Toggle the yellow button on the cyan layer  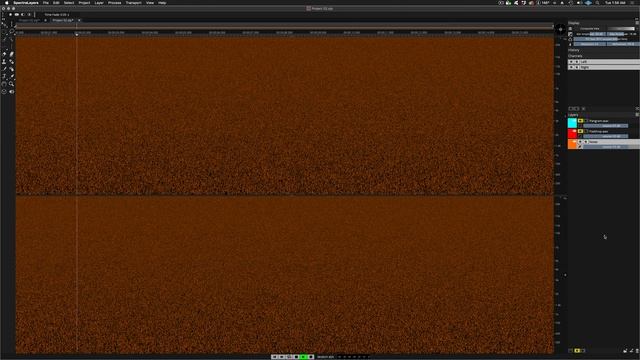point(580,121)
